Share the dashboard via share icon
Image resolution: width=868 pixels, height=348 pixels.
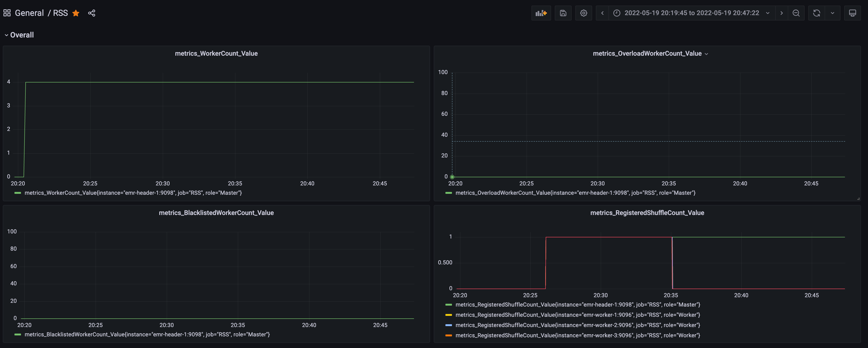[92, 13]
